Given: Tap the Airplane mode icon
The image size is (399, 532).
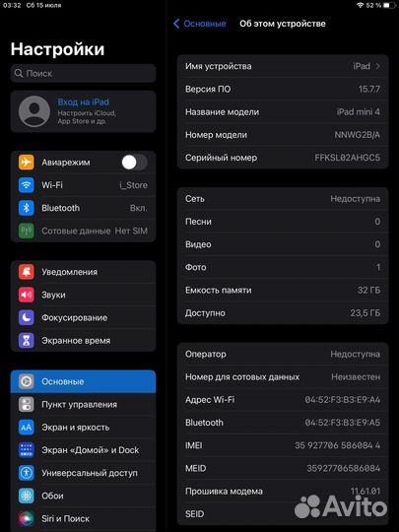Looking at the screenshot, I should point(27,163).
